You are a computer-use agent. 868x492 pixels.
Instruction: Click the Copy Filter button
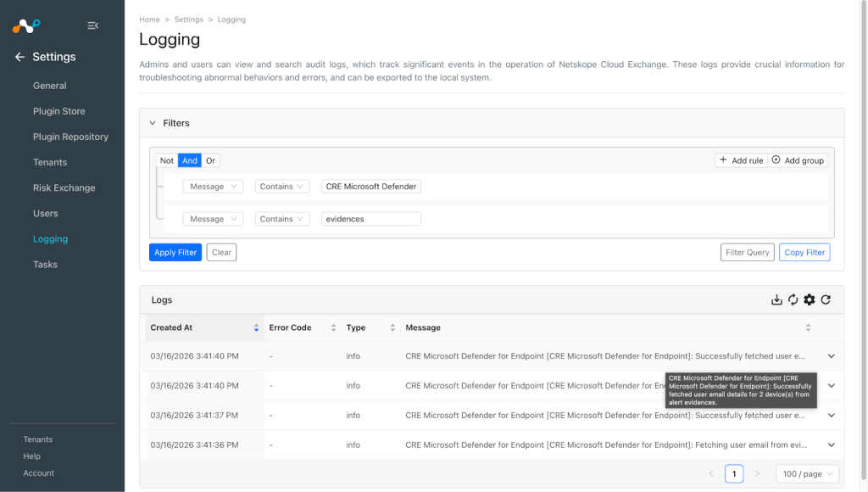pos(804,252)
